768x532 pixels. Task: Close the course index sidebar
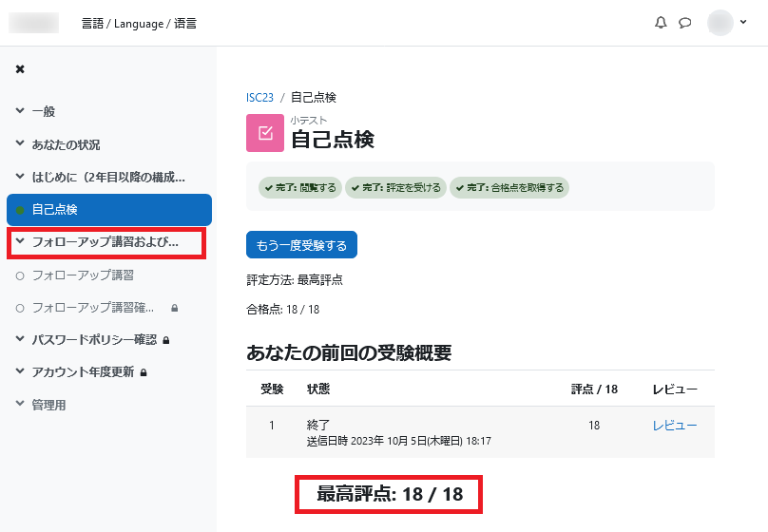pyautogui.click(x=20, y=69)
